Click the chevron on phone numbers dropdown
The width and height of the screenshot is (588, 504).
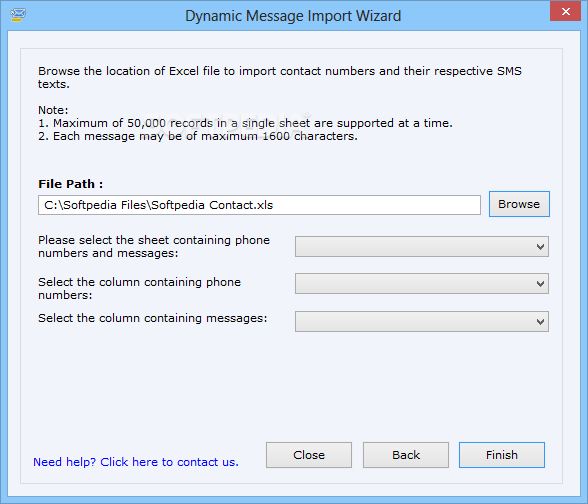pyautogui.click(x=540, y=284)
